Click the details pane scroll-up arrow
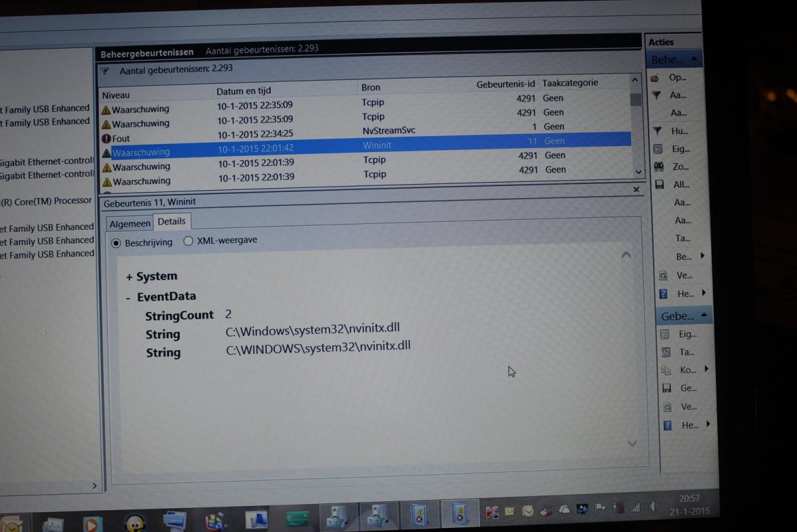797x532 pixels. click(626, 255)
